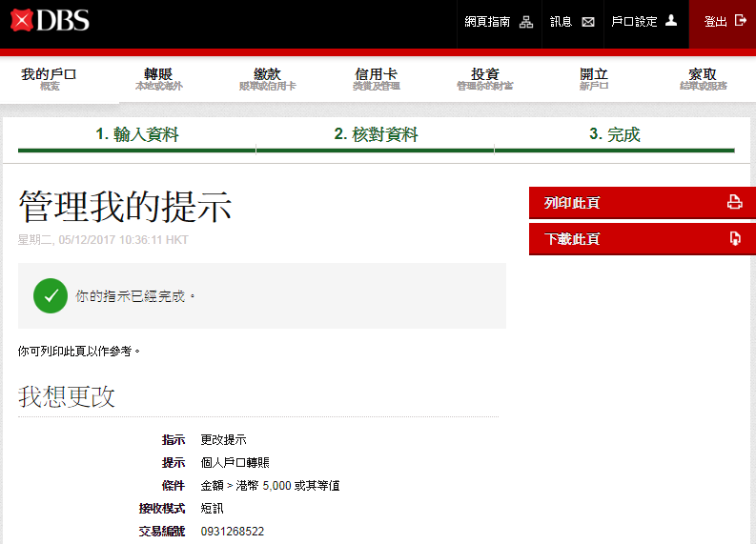Viewport: 756px width, 544px height.
Task: Select step 2. 核對資料
Action: (x=376, y=134)
